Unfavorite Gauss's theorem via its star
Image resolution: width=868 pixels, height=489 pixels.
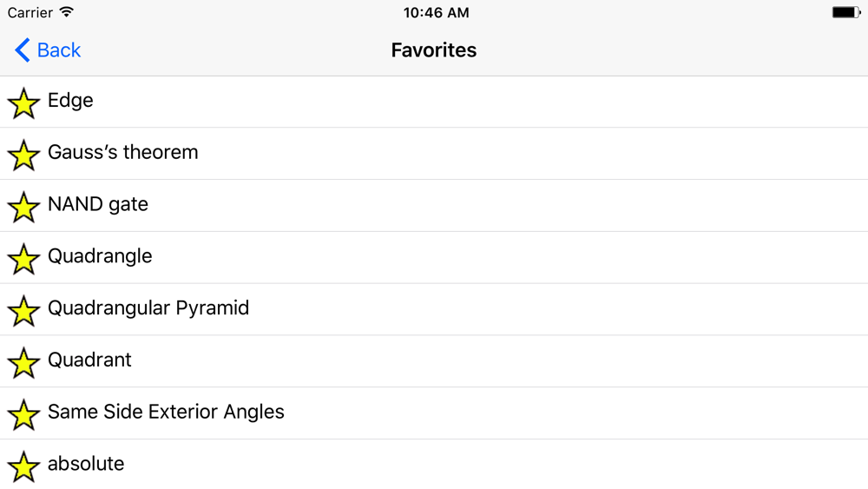pyautogui.click(x=23, y=155)
